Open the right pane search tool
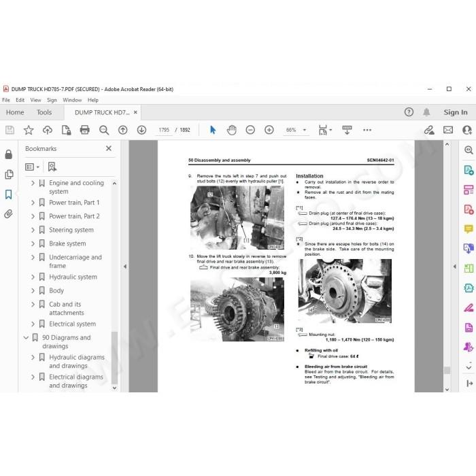The image size is (476, 476). 469,150
